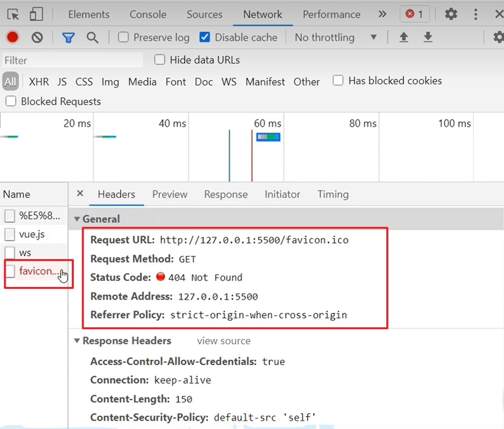Stop recording network log

(x=13, y=37)
